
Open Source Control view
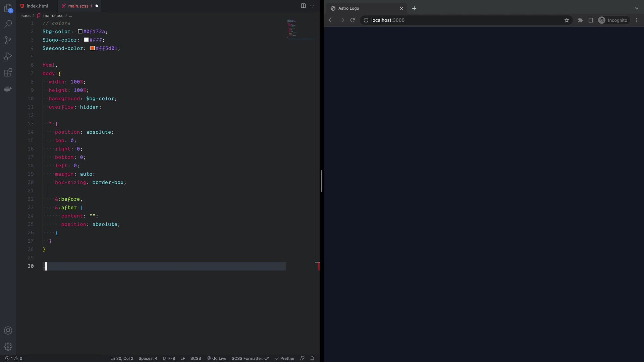pyautogui.click(x=8, y=40)
